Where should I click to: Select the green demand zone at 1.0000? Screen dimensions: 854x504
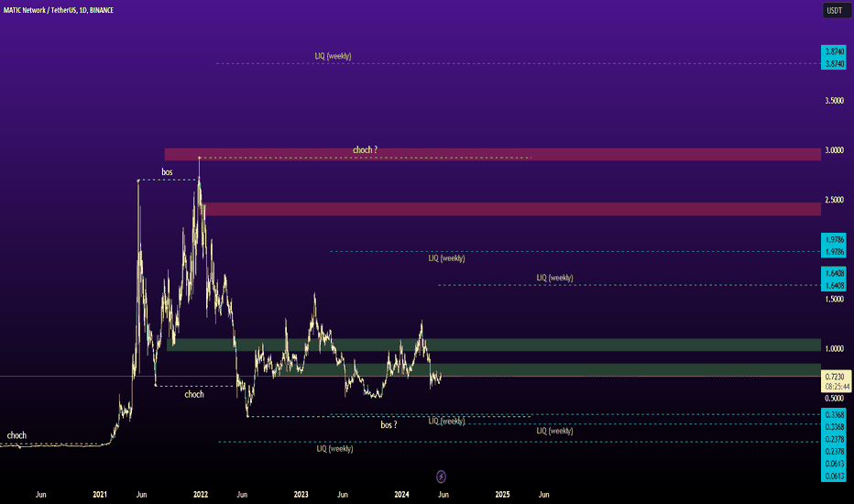[x=494, y=345]
